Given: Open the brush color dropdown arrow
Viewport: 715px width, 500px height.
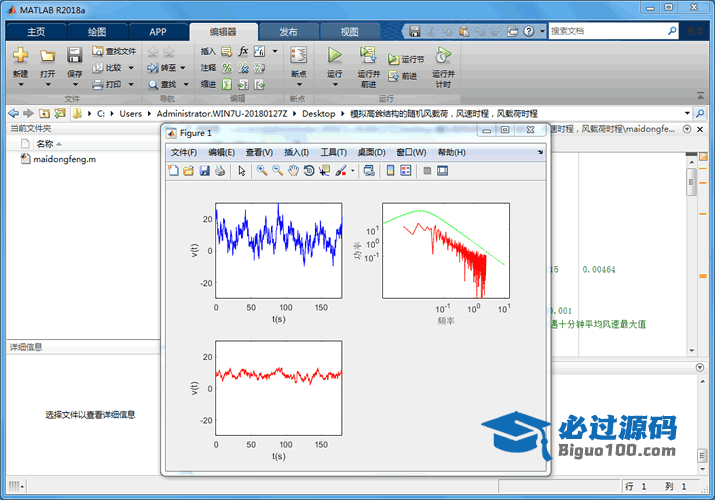Looking at the screenshot, I should click(352, 171).
